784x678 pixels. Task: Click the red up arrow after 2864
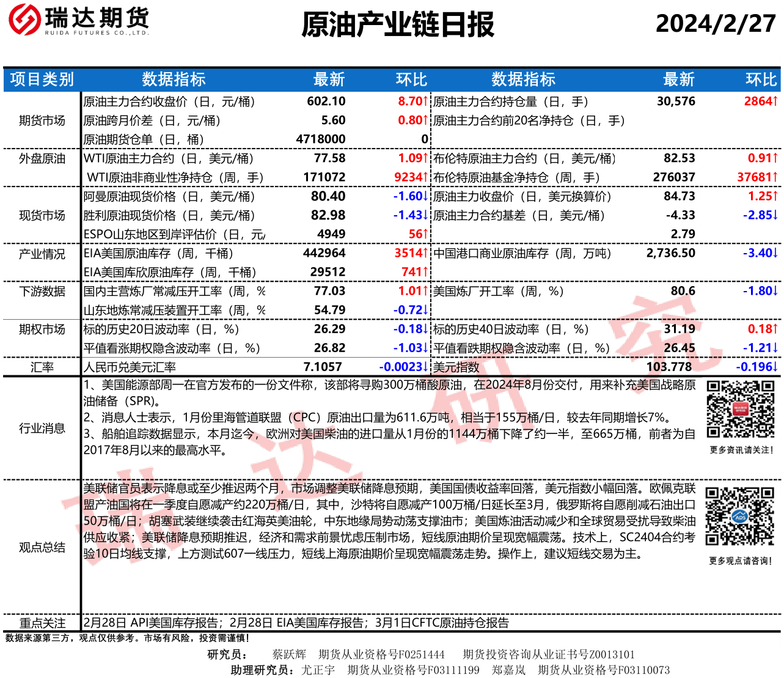pyautogui.click(x=775, y=101)
